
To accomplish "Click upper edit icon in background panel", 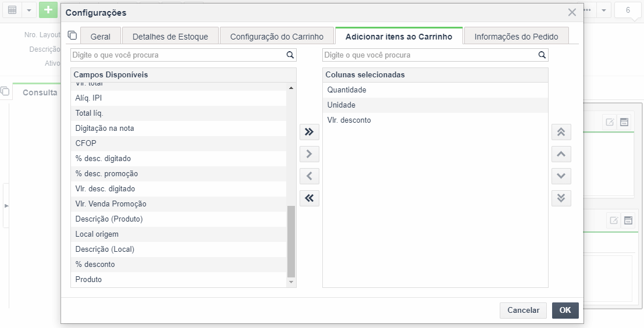I will click(610, 122).
